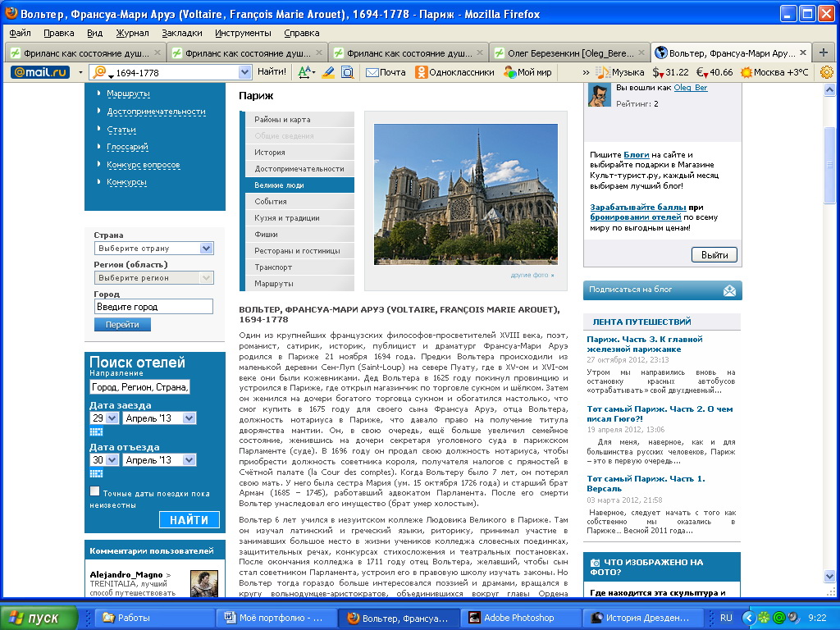This screenshot has width=840, height=630.
Task: Click the text size Aa toolbar icon
Action: click(x=306, y=72)
